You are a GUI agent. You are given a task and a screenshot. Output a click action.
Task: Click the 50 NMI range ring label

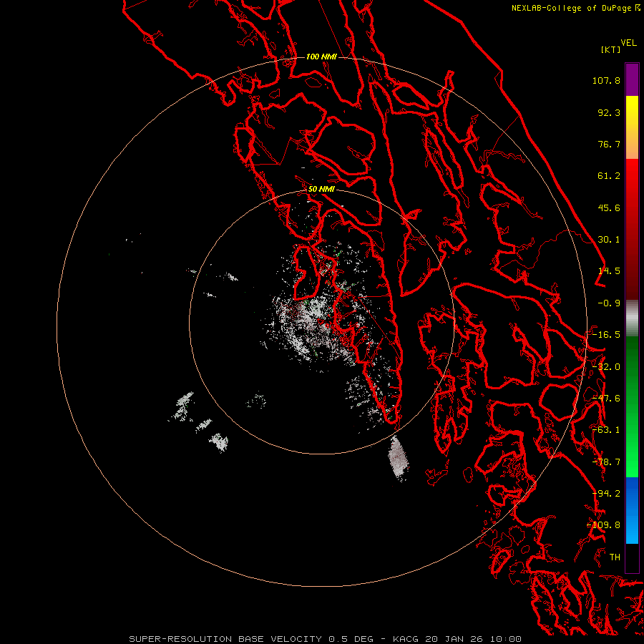click(321, 190)
